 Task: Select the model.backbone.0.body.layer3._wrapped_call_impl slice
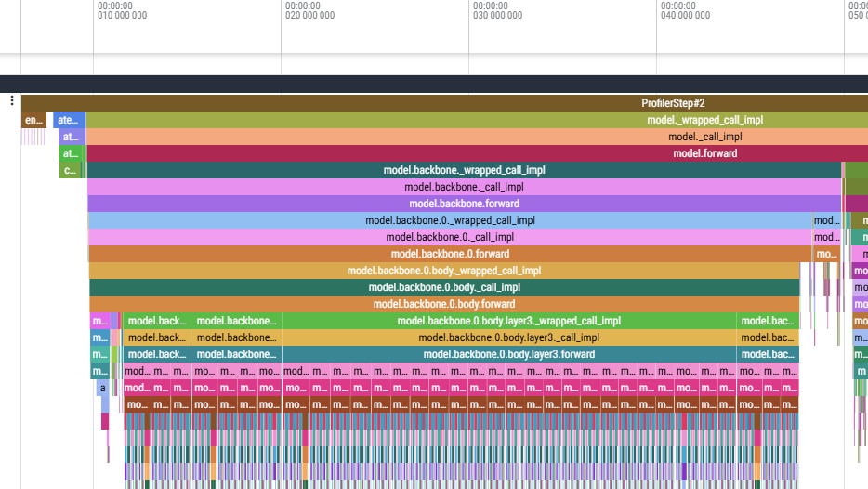click(508, 321)
